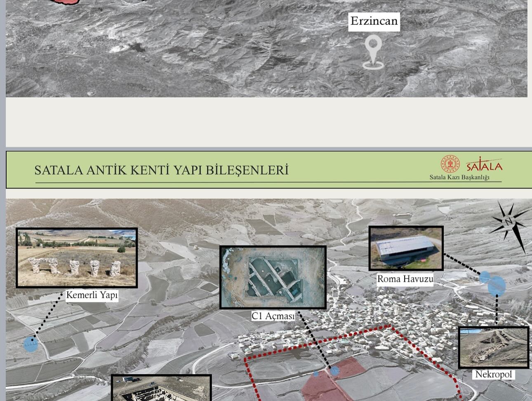Open the Nekropol site photo
The height and width of the screenshot is (401, 532).
point(494,347)
